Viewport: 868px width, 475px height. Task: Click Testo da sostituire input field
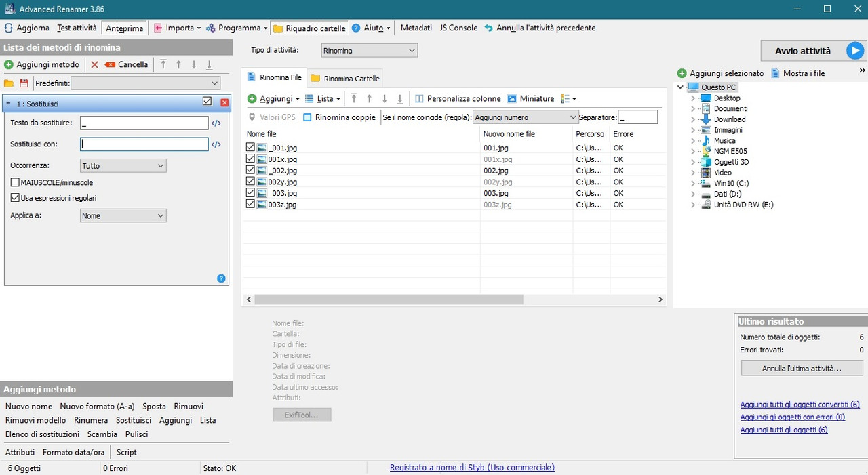[x=144, y=123]
